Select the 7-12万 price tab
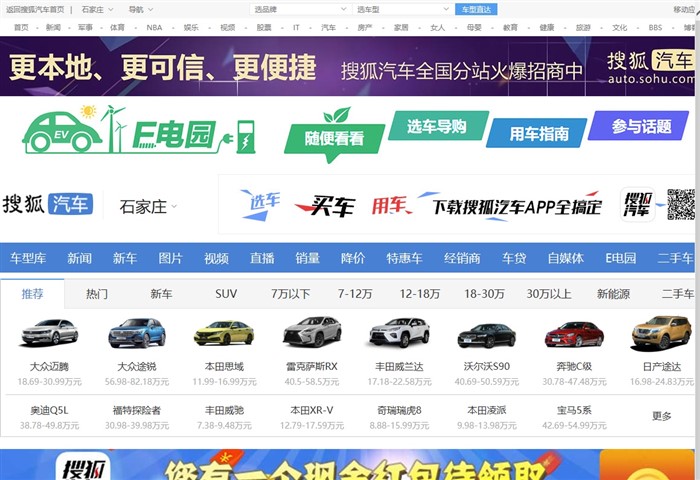This screenshot has width=700, height=480. pos(355,294)
